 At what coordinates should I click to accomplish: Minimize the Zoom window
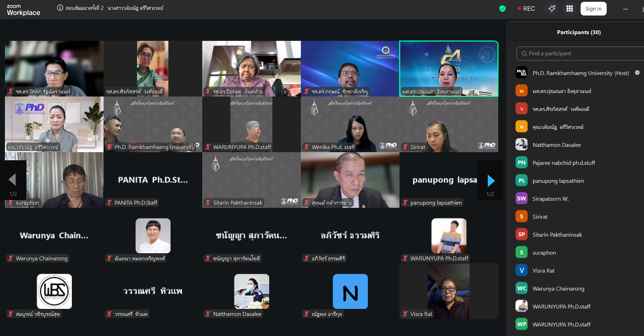pos(625,9)
